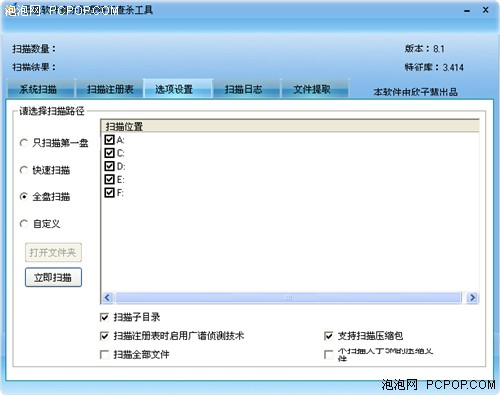Toggle 支持扫描压缩包 checkbox
Viewport: 500px width, 395px height.
[328, 336]
